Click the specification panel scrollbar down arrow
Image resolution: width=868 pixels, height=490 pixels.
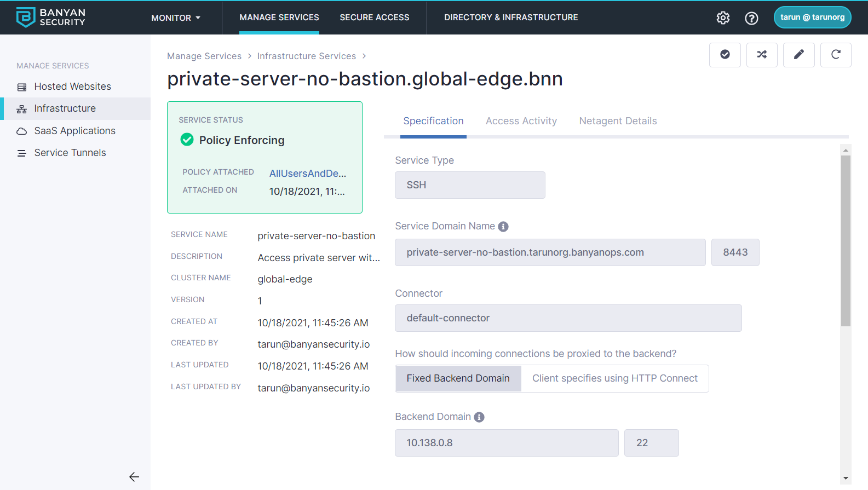pyautogui.click(x=846, y=478)
